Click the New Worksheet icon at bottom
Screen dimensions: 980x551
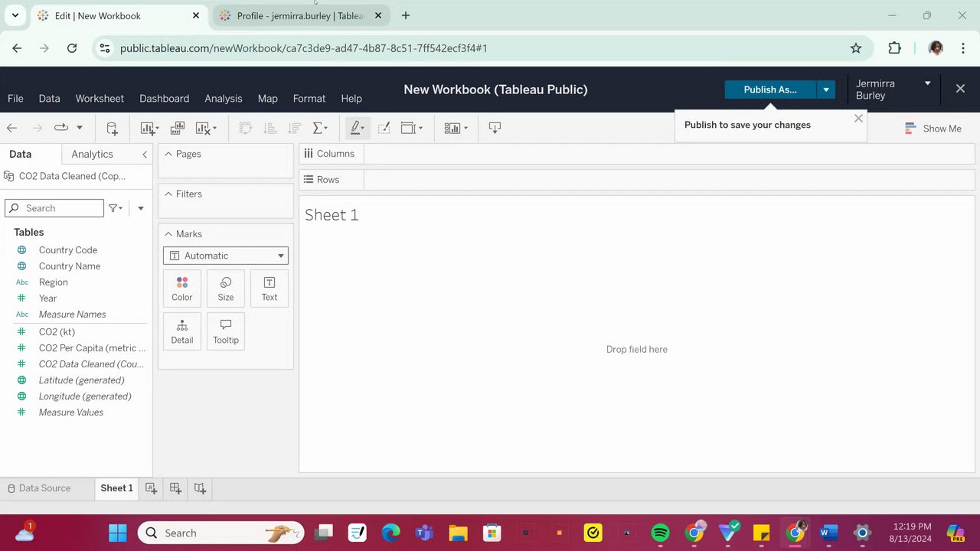coord(151,488)
